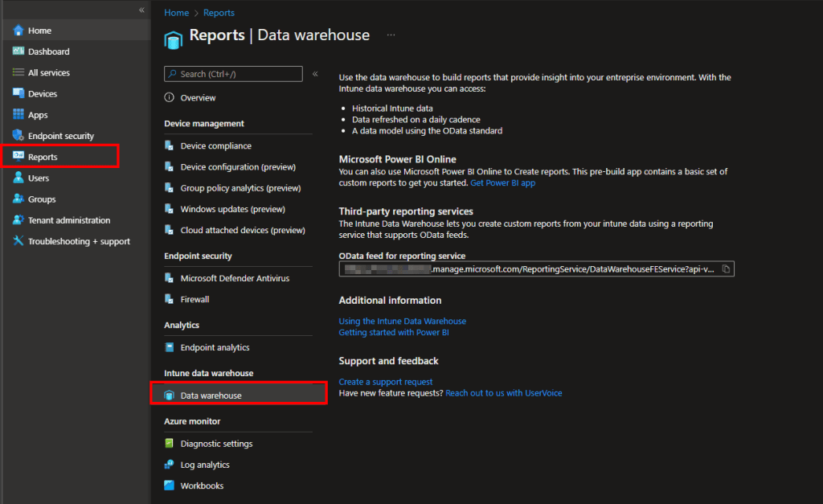The image size is (823, 504).
Task: Open the Workbooks icon item
Action: pos(169,486)
